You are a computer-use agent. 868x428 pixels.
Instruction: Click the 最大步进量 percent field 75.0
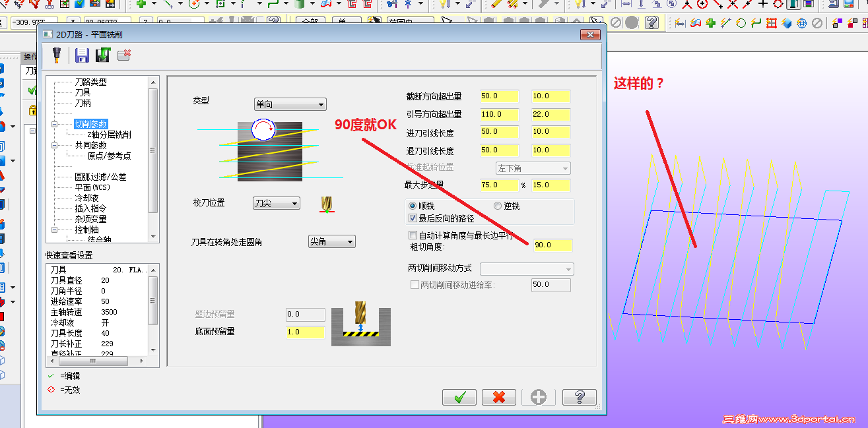pos(500,185)
